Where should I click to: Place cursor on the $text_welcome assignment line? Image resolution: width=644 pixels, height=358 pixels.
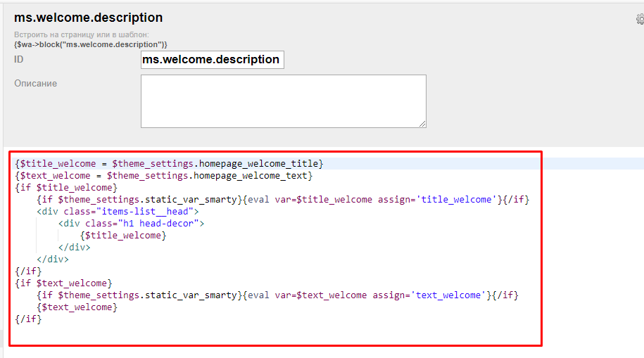point(163,176)
